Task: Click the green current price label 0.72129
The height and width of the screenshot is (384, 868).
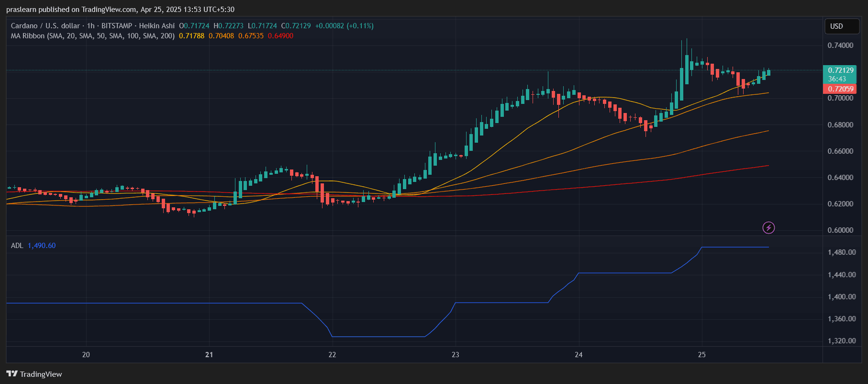Action: click(x=840, y=70)
